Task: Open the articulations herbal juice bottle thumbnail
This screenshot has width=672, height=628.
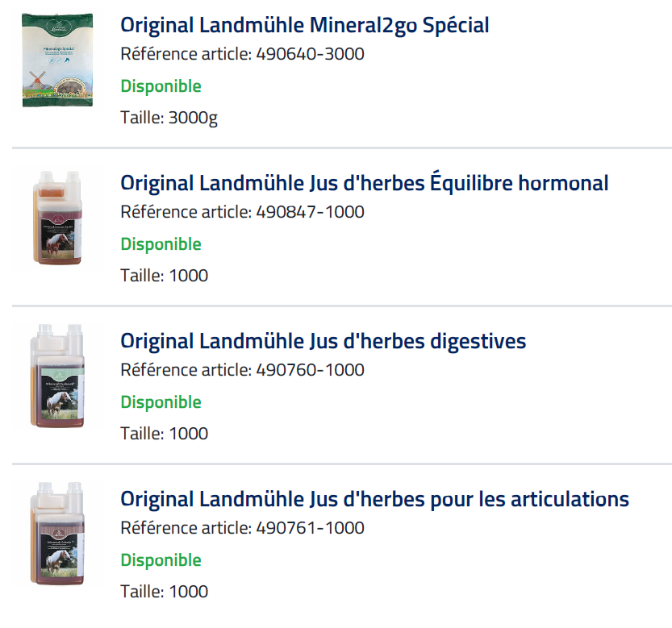Action: tap(57, 534)
